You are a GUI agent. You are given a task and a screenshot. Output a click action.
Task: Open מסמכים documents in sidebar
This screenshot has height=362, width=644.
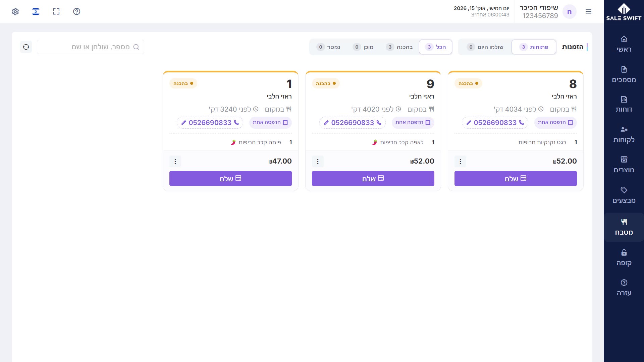(624, 74)
